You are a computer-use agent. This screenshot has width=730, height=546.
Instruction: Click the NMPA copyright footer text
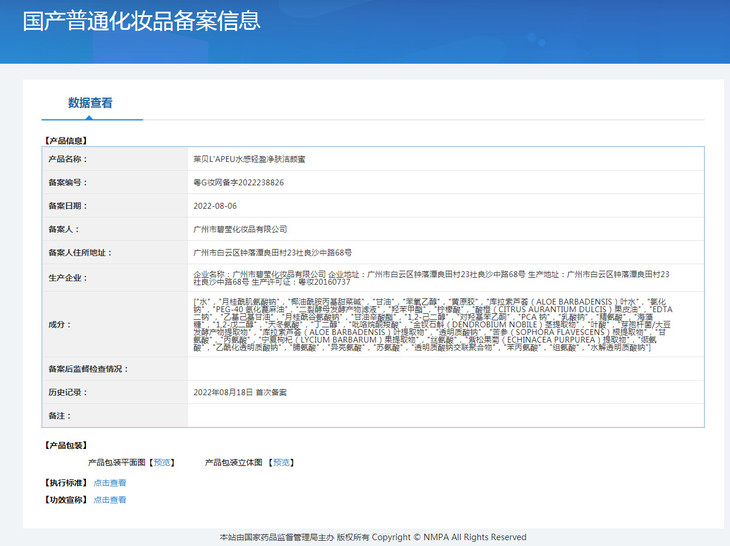click(x=373, y=537)
